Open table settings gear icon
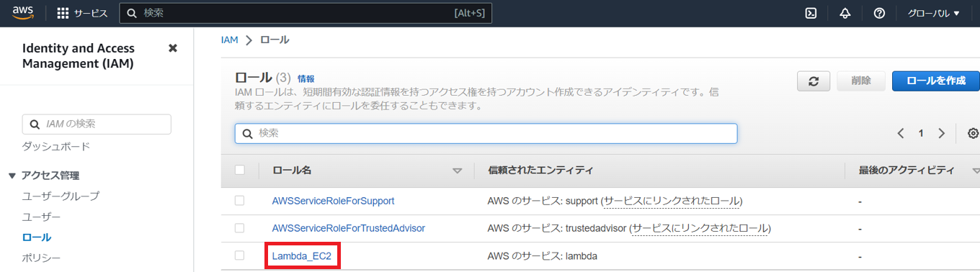 (974, 133)
